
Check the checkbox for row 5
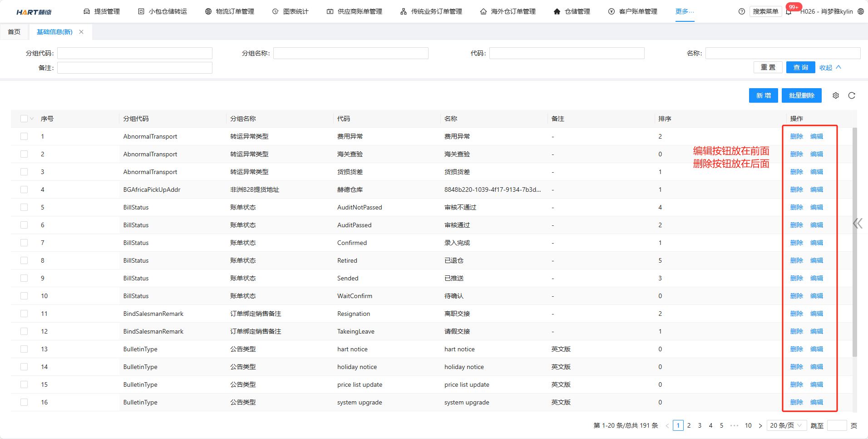coord(24,207)
